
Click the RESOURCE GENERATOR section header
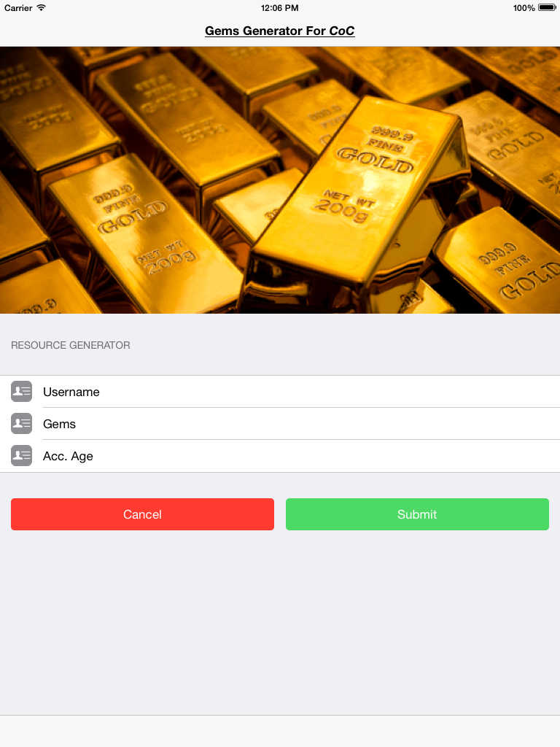point(71,345)
